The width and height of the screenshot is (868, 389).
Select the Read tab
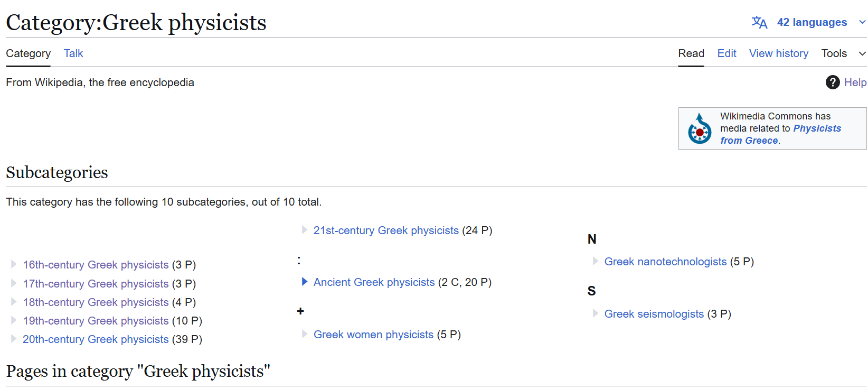(691, 53)
